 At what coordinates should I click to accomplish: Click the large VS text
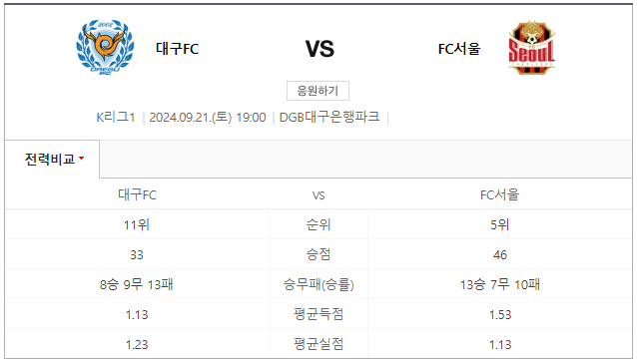[x=319, y=49]
